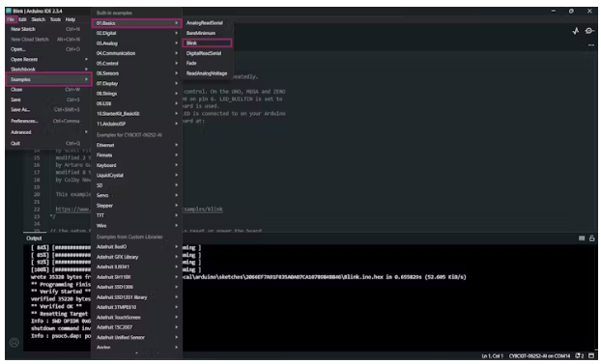Toggle the bottom panel from status bar
Image resolution: width=601 pixels, height=364 pixels.
pos(591,356)
